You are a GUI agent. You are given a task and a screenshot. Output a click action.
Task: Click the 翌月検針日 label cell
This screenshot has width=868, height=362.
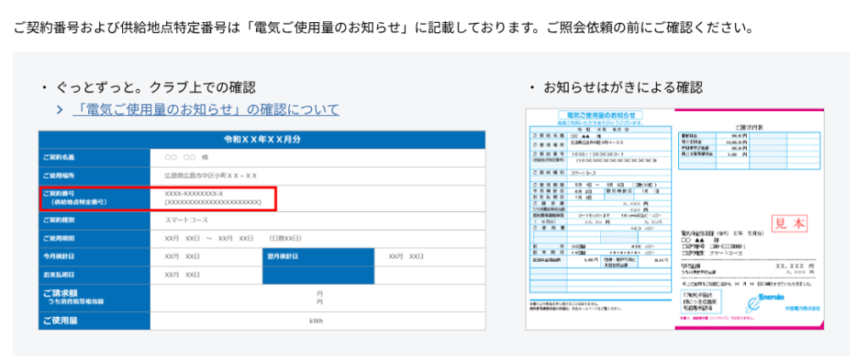317,257
